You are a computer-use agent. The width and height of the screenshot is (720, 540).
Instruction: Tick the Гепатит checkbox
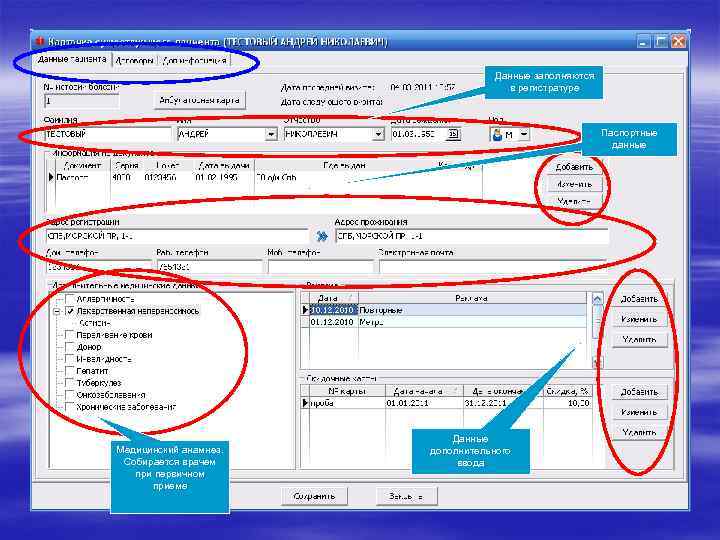point(70,371)
